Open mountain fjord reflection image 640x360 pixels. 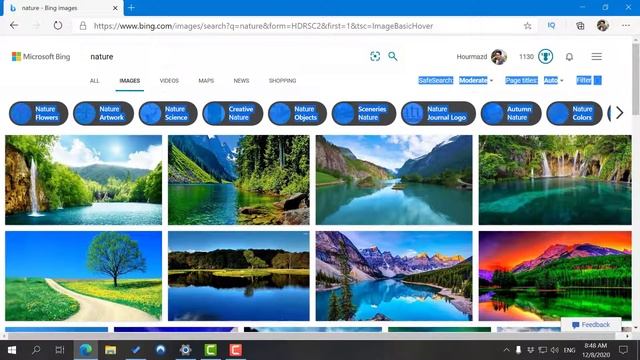[394, 180]
